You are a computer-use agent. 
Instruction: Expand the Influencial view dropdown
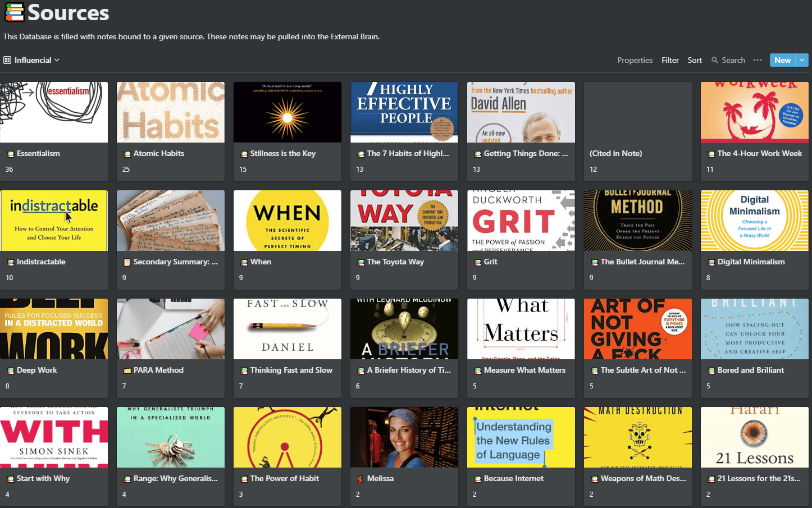pos(57,60)
